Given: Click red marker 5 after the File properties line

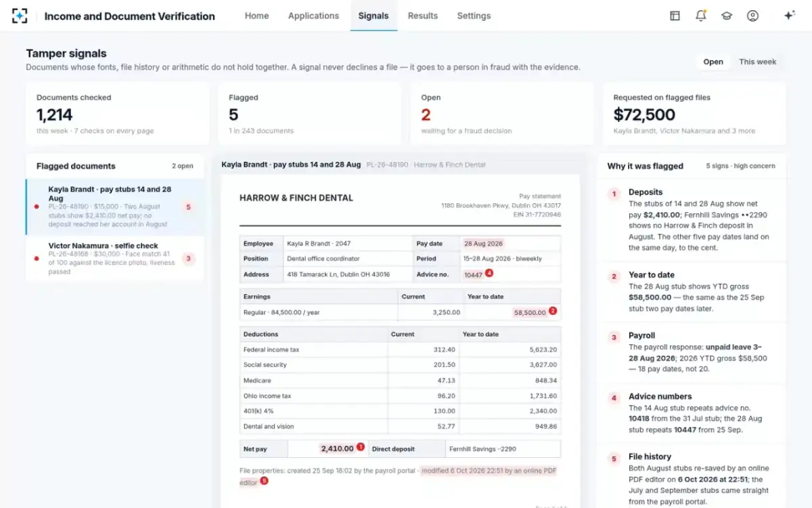Looking at the screenshot, I should [x=264, y=481].
